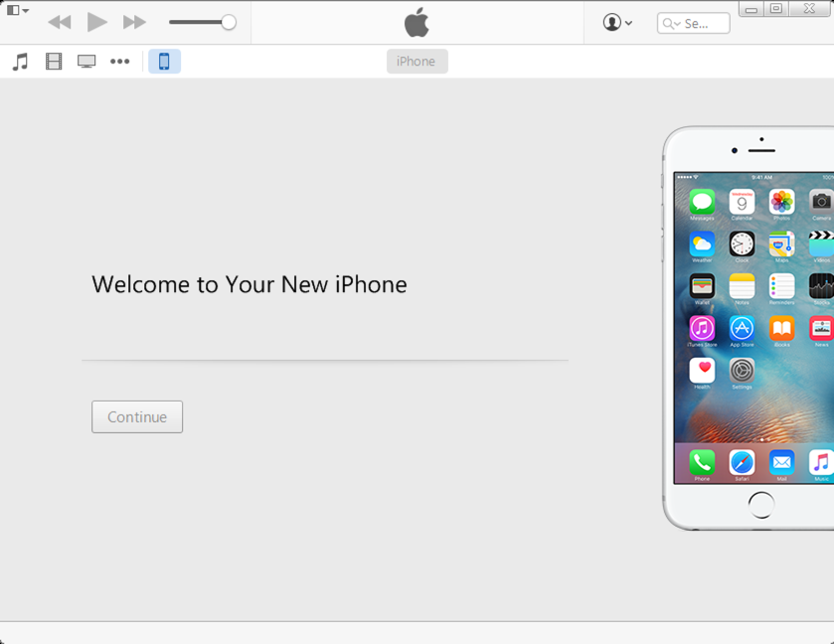Click the Welcome to Your New iPhone heading
The width and height of the screenshot is (834, 644).
coord(250,284)
